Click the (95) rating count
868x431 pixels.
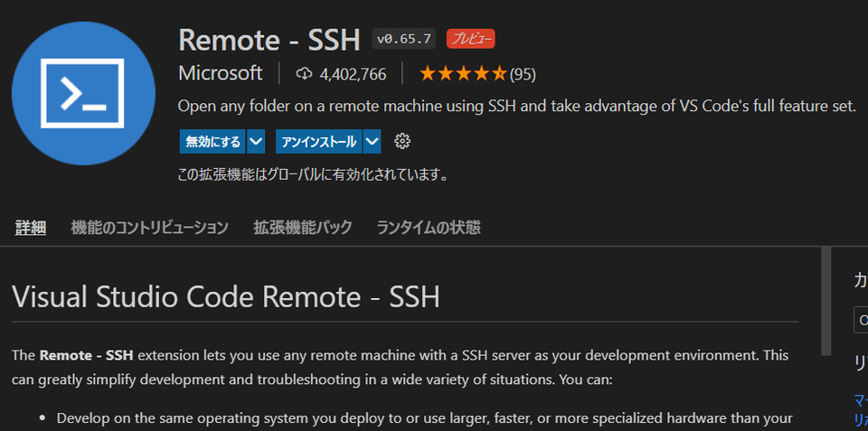point(523,74)
